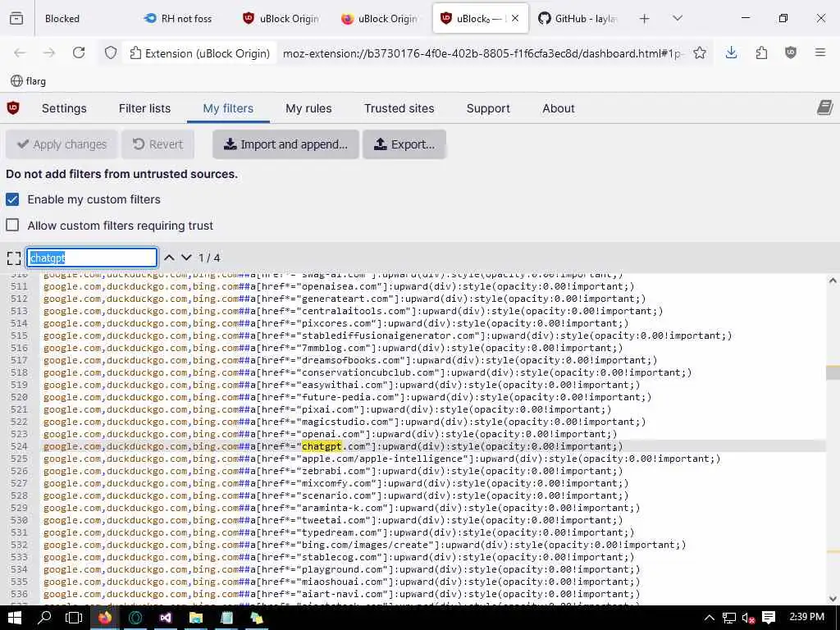Open Visual Studio from the taskbar
This screenshot has height=630, width=840.
[166, 618]
